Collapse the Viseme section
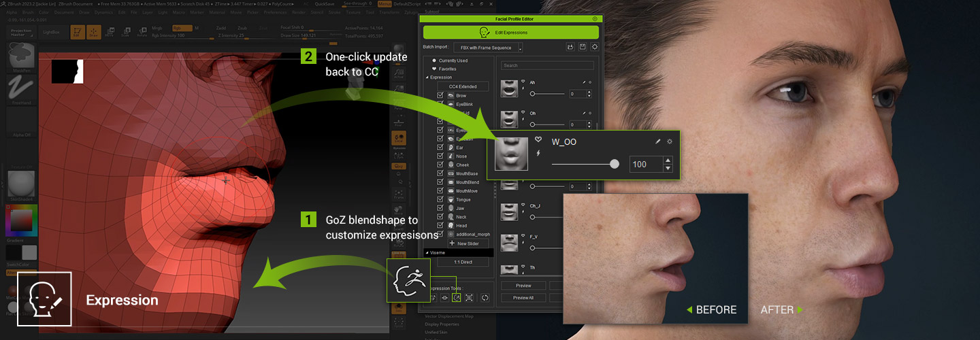Viewport: 980px width, 340px height. pos(427,252)
